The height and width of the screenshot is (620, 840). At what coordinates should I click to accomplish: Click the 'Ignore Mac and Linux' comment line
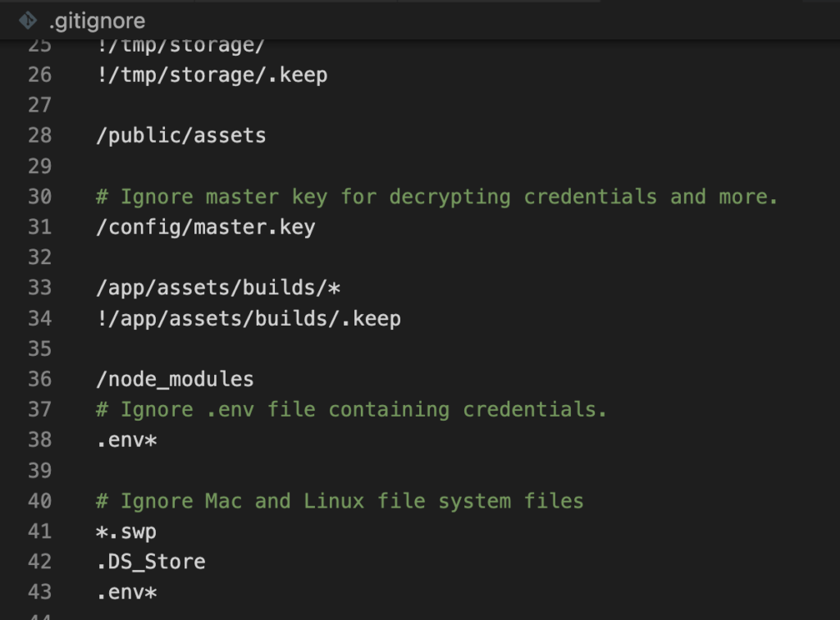coord(340,501)
